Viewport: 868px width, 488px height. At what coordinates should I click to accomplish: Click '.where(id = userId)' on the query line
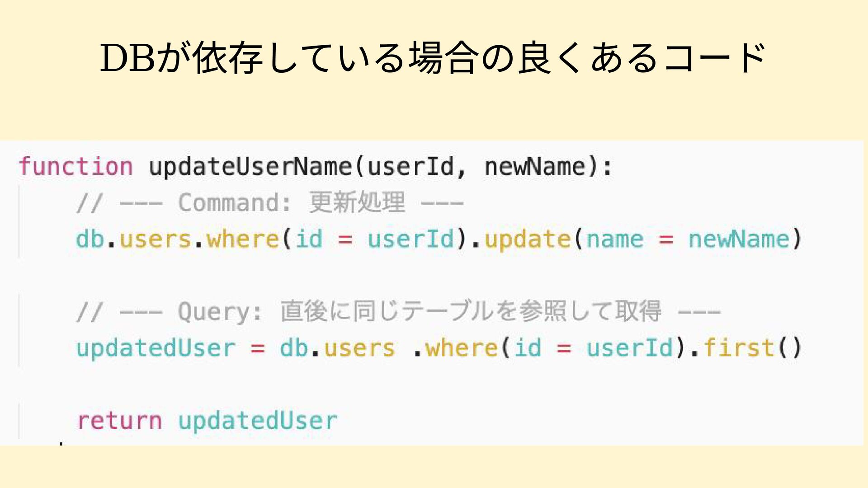(550, 348)
